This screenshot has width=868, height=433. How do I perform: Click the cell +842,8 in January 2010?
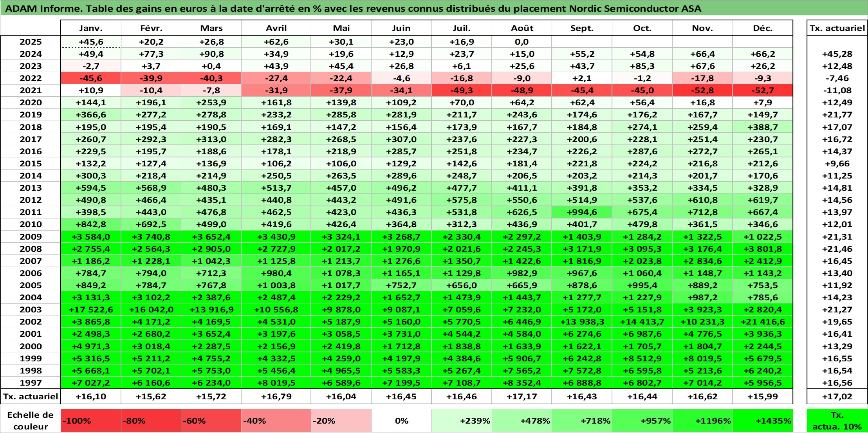coord(91,224)
